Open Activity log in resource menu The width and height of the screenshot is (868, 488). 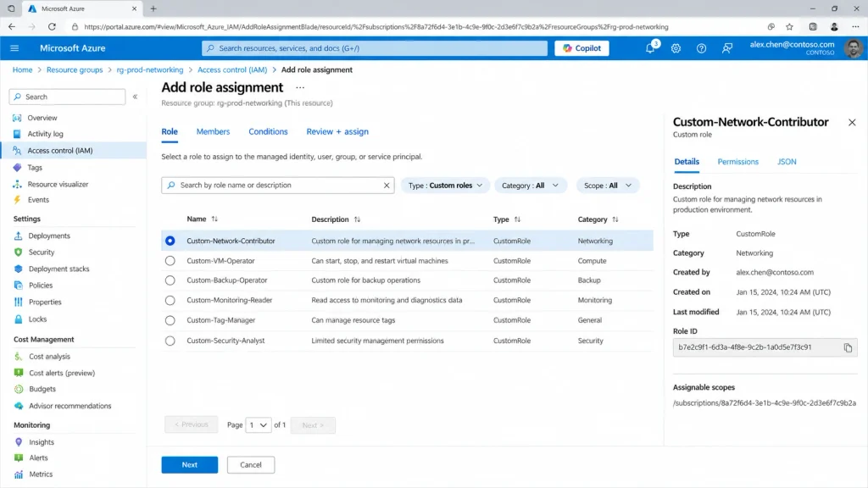click(46, 134)
